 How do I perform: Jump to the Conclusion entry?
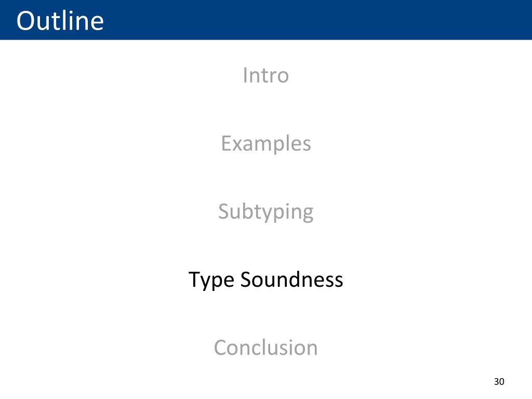click(265, 348)
